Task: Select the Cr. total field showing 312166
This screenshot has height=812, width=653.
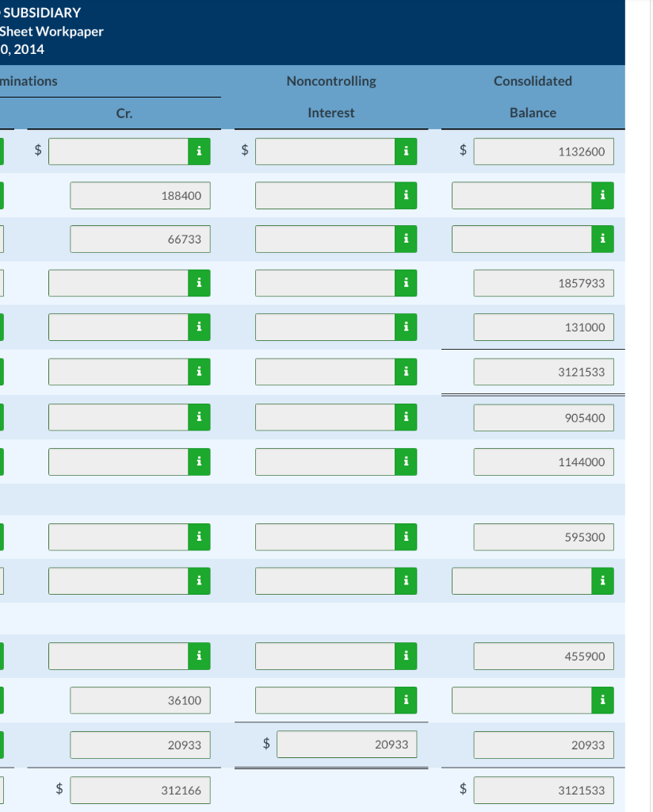Action: point(140,790)
